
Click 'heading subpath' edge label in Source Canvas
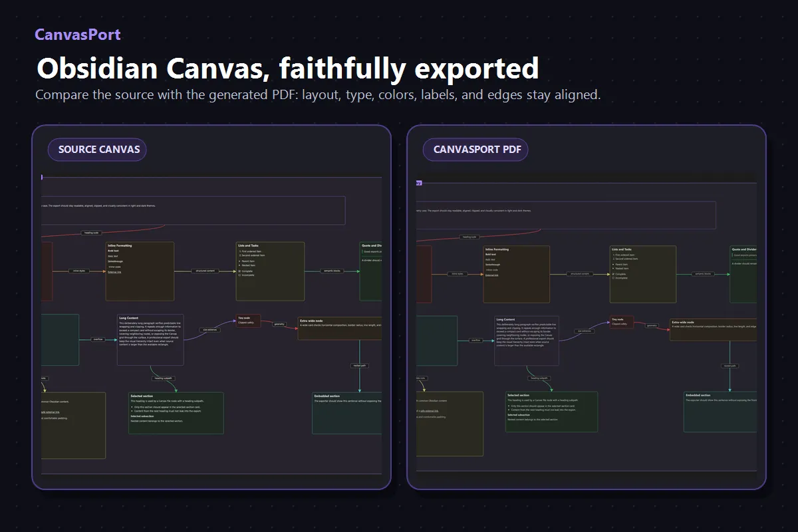[164, 378]
